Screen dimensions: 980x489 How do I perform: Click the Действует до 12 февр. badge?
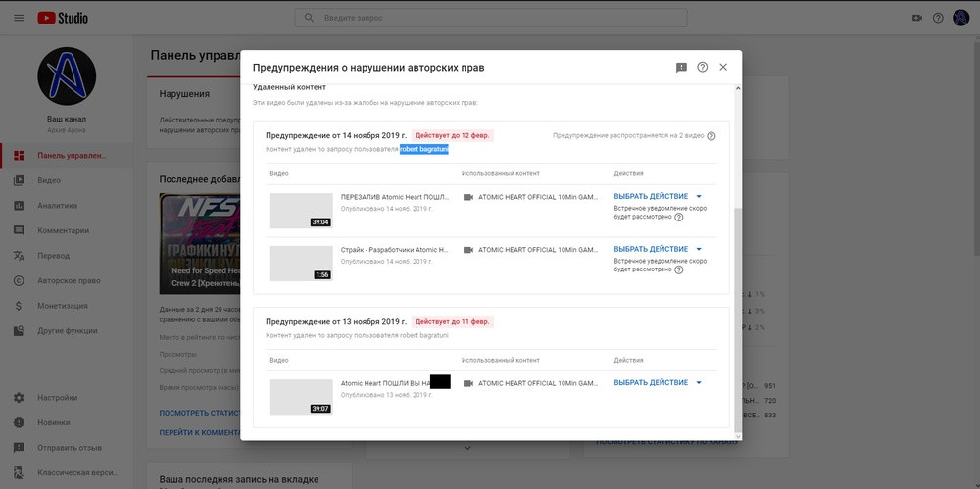(453, 135)
